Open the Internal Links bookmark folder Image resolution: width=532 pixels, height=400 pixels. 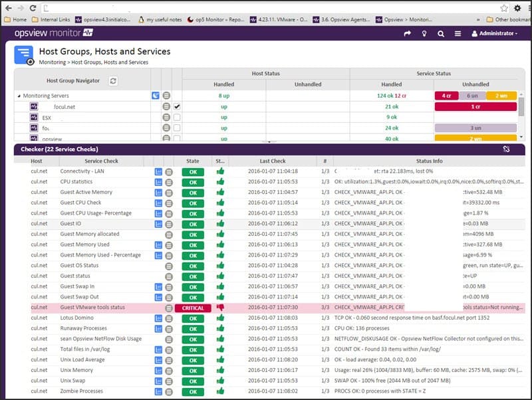51,20
